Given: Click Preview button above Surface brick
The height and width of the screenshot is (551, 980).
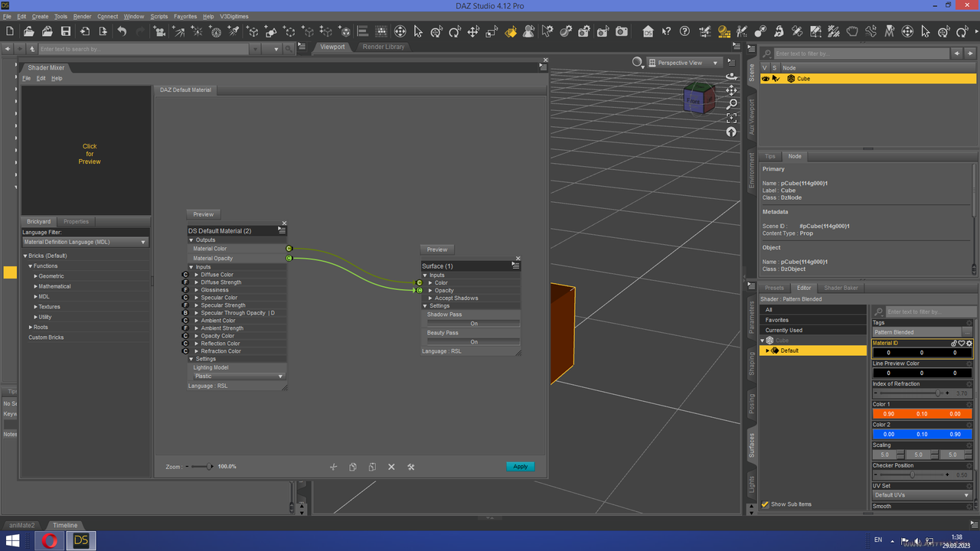Looking at the screenshot, I should coord(437,249).
